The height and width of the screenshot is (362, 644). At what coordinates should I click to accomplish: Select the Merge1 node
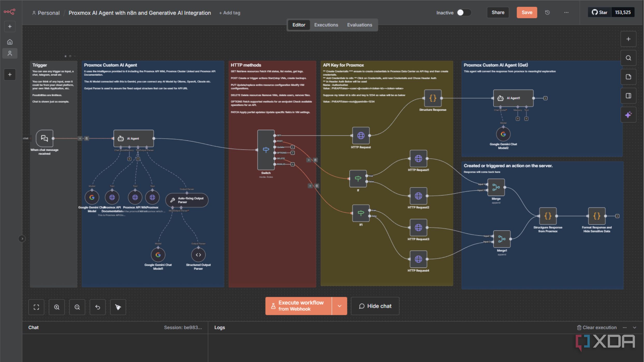click(502, 239)
